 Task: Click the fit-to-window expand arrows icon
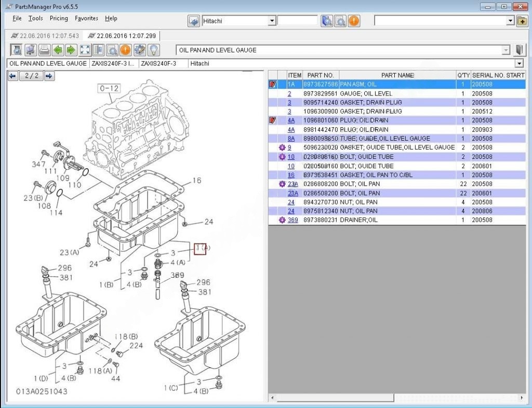pyautogui.click(x=85, y=50)
